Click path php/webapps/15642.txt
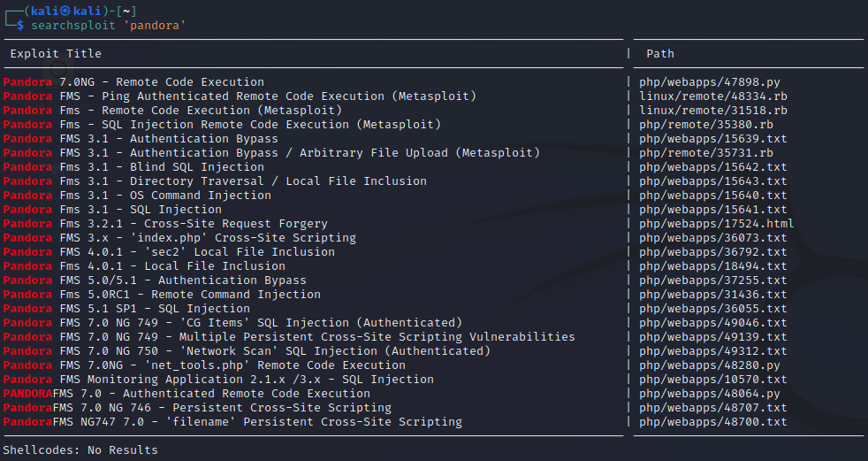The image size is (868, 461). [713, 166]
